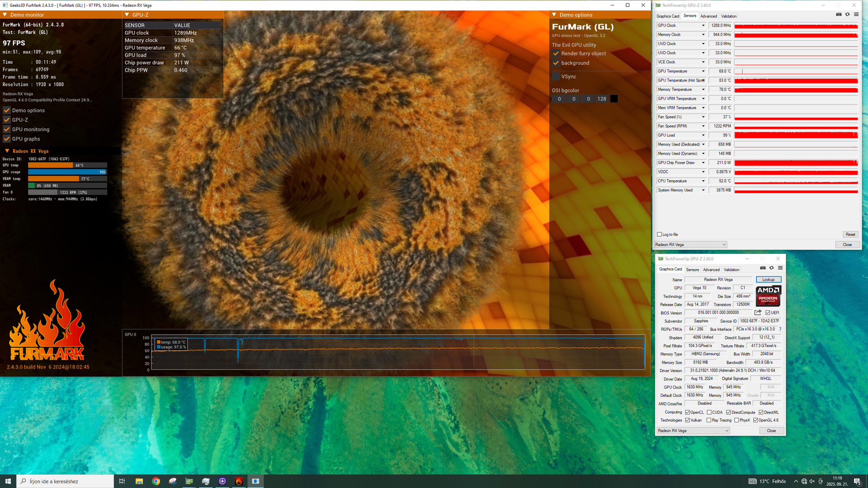Open Radeon RX Vega selector in Sensors window
This screenshot has width=868, height=488.
click(x=690, y=244)
